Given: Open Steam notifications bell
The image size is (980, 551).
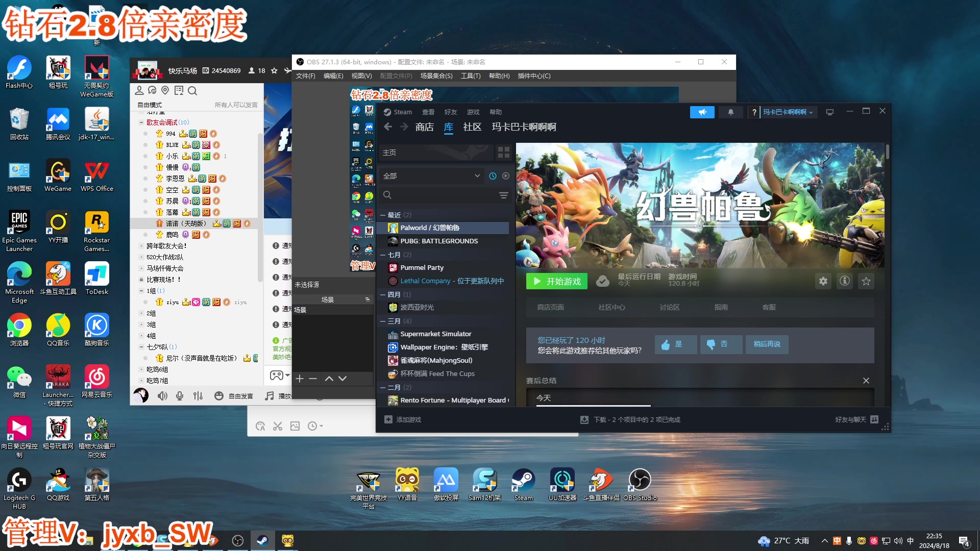Looking at the screenshot, I should 730,112.
